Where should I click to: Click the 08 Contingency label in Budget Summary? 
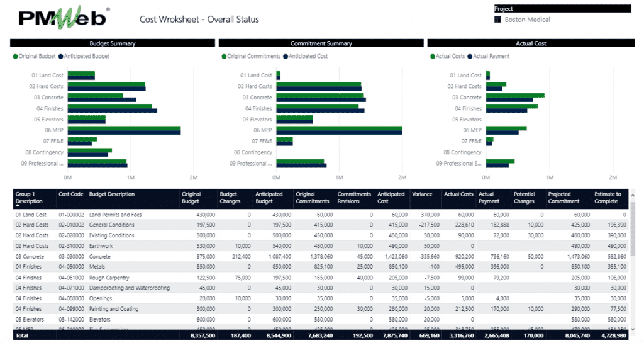(x=45, y=152)
